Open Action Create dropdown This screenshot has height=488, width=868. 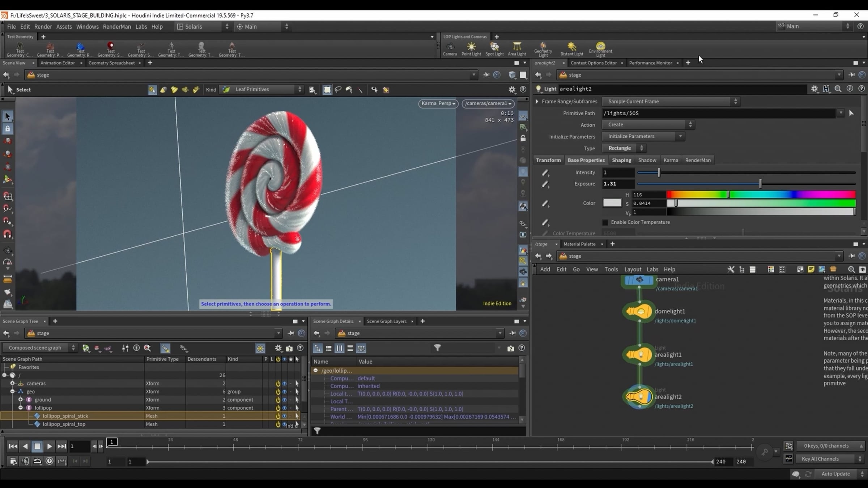648,125
